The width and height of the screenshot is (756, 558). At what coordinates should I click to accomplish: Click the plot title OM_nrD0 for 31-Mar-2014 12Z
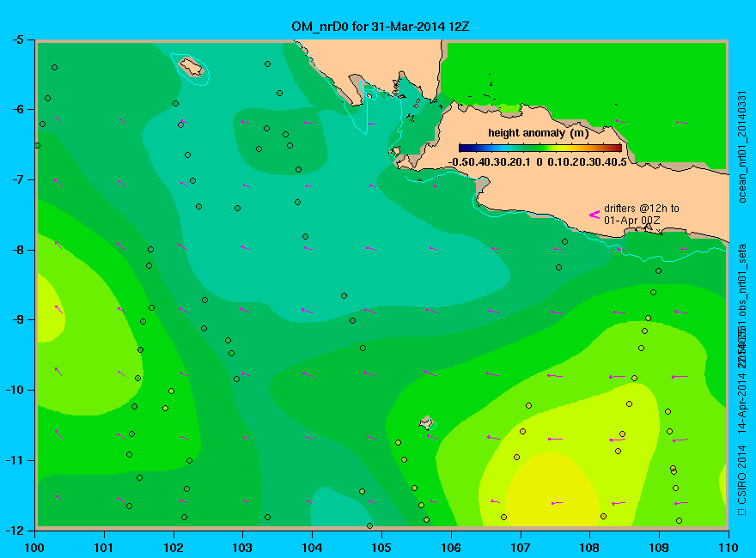coord(380,27)
